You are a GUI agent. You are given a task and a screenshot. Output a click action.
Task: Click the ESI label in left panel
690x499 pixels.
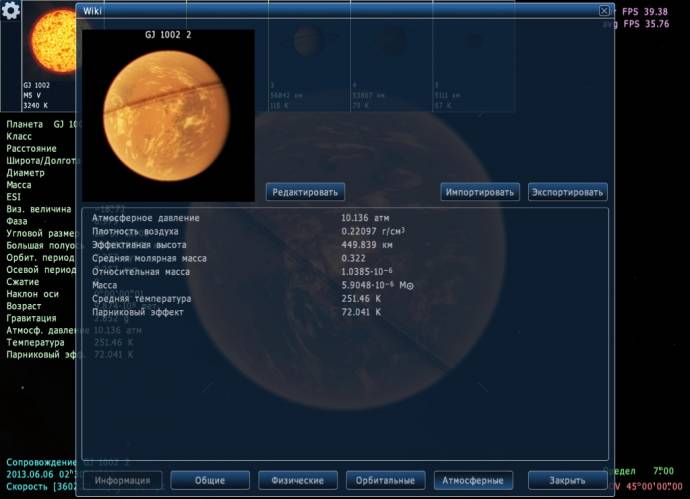click(13, 197)
